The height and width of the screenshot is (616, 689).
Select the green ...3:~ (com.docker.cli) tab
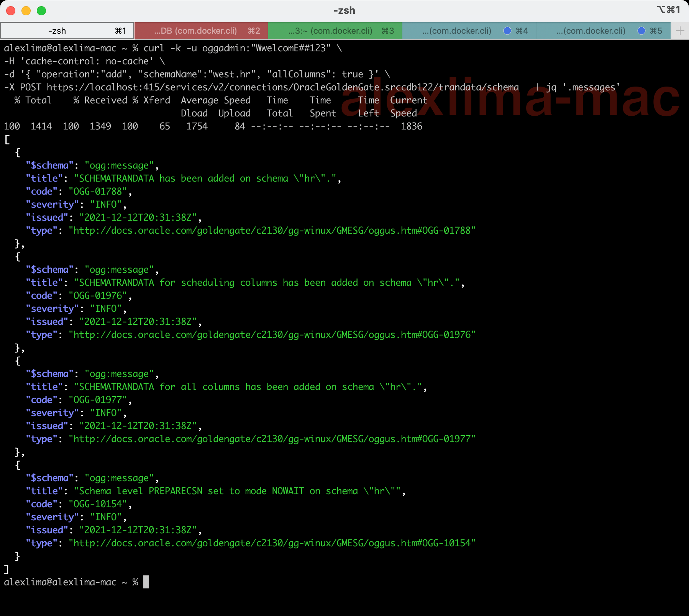[335, 31]
